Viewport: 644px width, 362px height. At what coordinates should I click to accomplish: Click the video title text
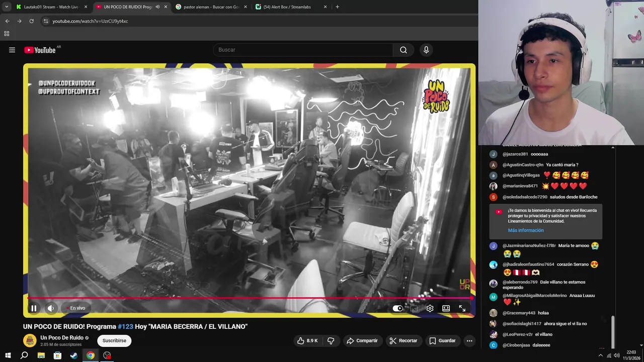click(x=135, y=326)
